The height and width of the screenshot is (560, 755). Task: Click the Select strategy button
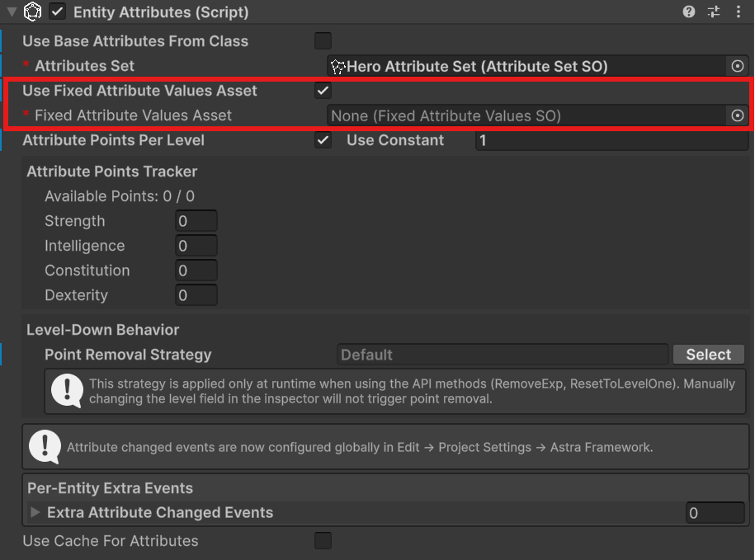[x=708, y=355]
